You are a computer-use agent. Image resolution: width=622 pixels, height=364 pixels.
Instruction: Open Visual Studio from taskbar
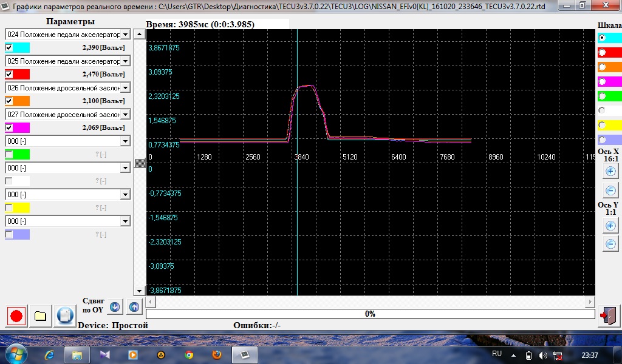104,355
